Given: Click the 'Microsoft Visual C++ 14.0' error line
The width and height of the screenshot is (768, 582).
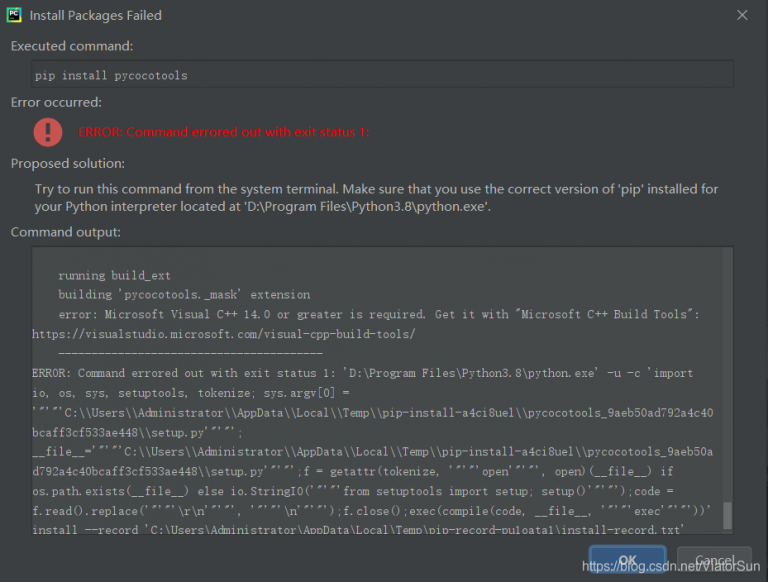Looking at the screenshot, I should (378, 314).
